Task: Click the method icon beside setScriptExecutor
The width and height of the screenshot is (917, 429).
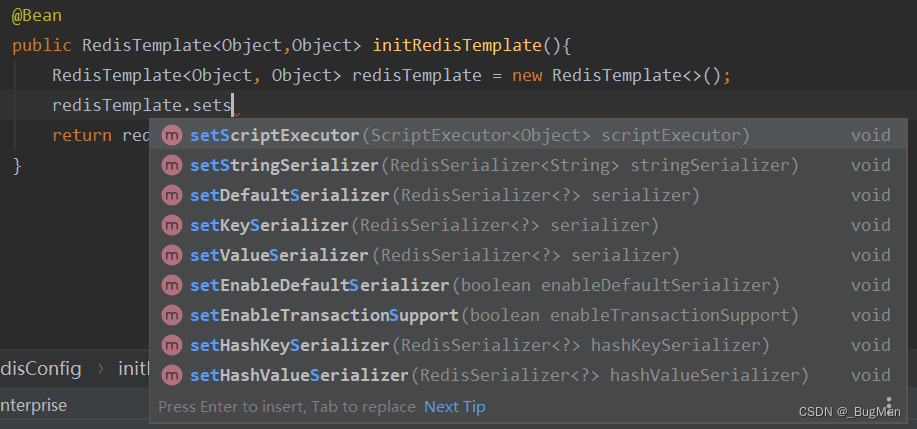Action: click(172, 136)
